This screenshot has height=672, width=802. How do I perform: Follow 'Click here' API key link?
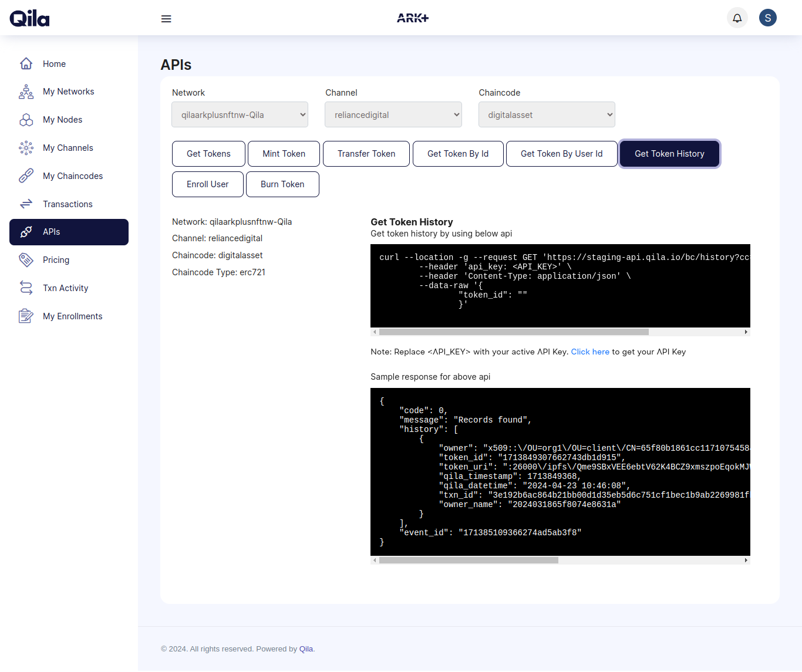pyautogui.click(x=590, y=352)
